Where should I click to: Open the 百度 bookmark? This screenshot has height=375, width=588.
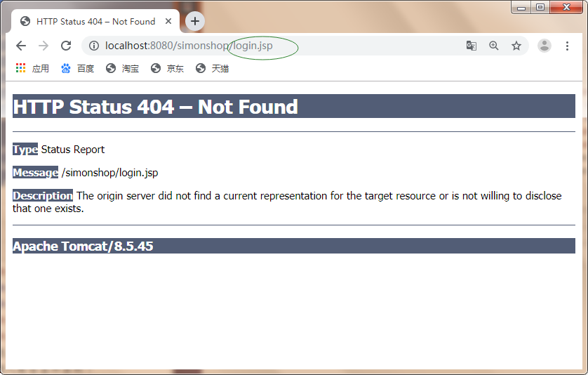point(78,68)
